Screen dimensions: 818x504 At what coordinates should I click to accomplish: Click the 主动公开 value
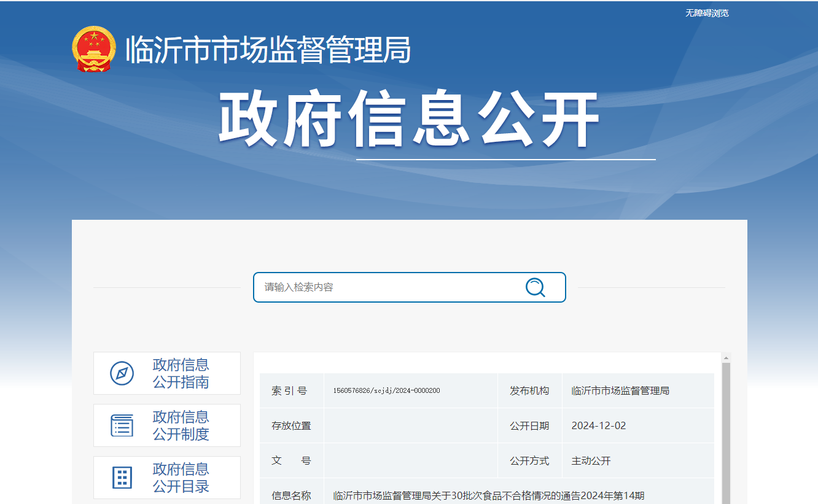click(591, 461)
